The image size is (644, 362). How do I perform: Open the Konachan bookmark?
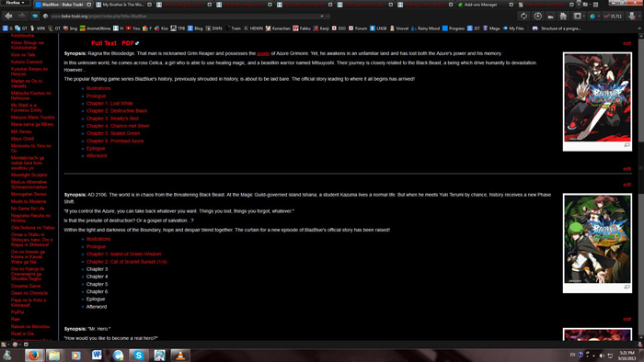pos(279,28)
